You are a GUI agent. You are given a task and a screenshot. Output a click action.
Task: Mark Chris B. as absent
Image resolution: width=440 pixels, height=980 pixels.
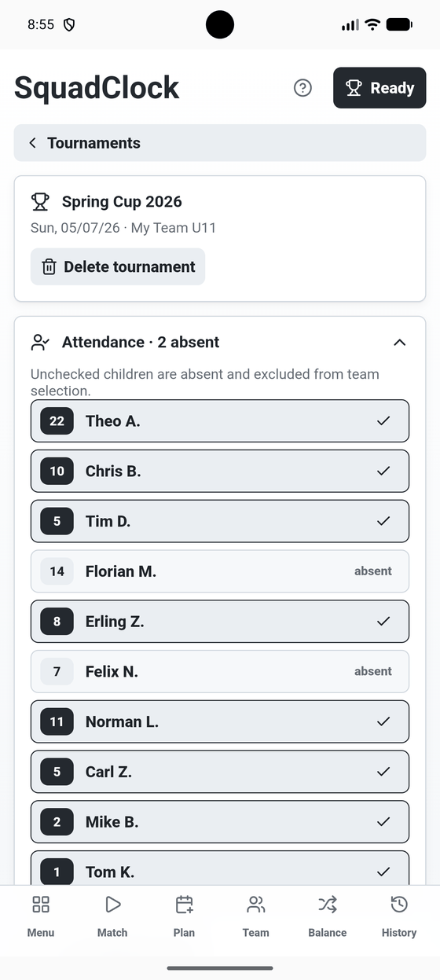tap(220, 472)
